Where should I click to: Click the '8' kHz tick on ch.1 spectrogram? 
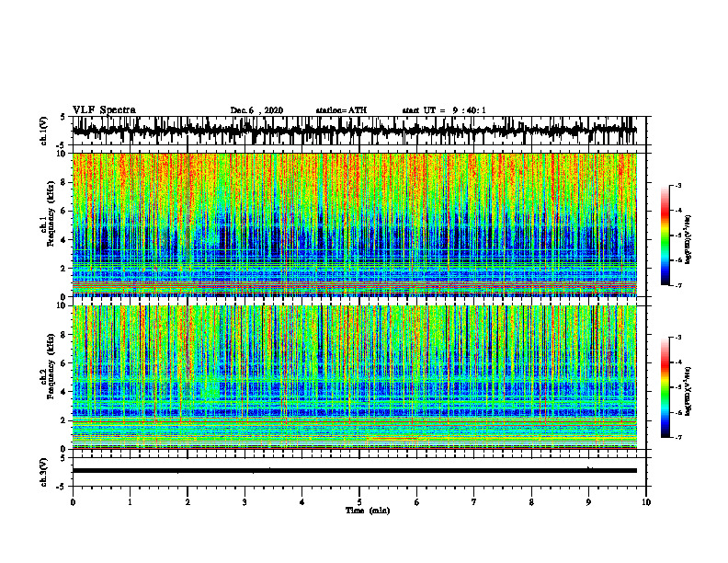click(63, 182)
